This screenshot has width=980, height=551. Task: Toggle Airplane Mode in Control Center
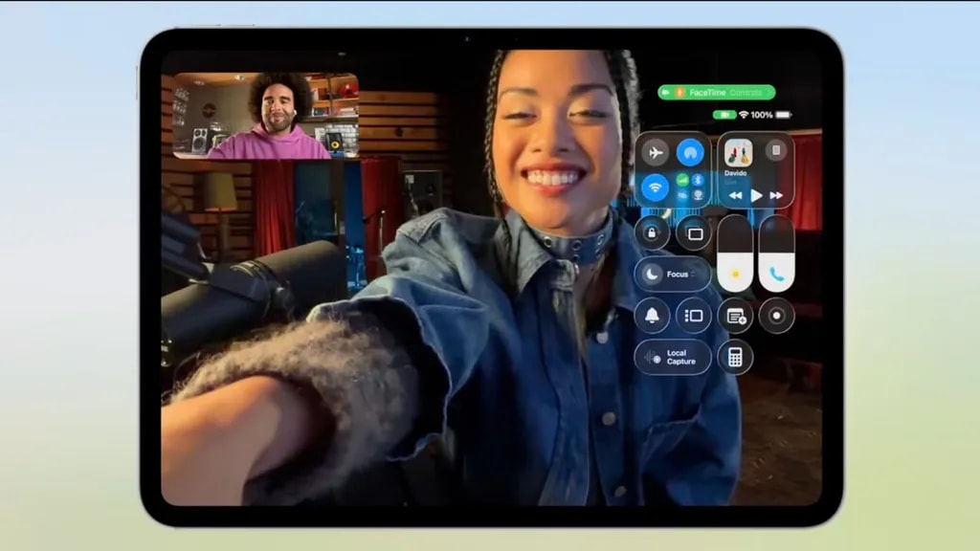click(x=656, y=153)
